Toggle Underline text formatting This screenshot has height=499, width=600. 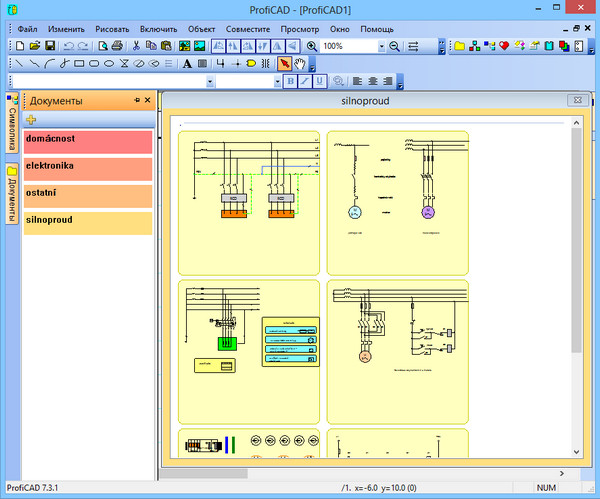(319, 81)
